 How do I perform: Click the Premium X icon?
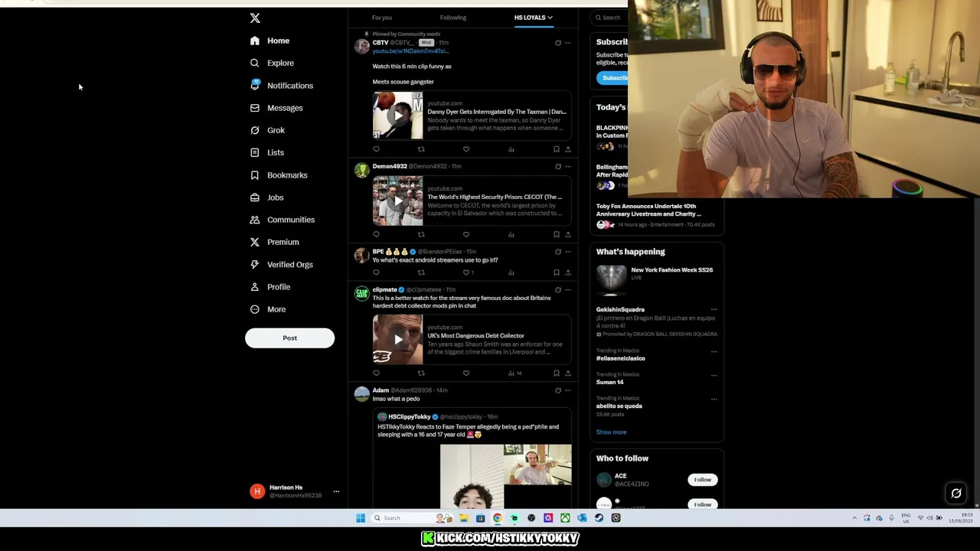[x=255, y=242]
